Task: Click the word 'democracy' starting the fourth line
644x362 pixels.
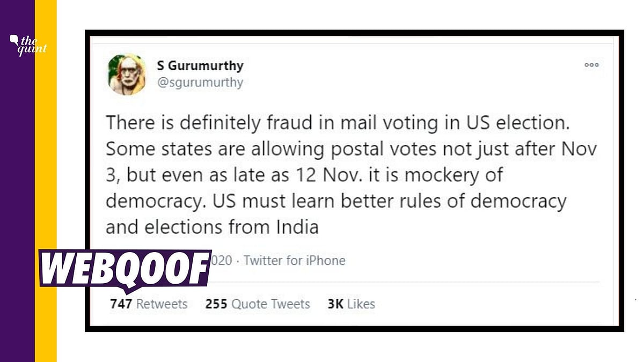Action: [151, 201]
